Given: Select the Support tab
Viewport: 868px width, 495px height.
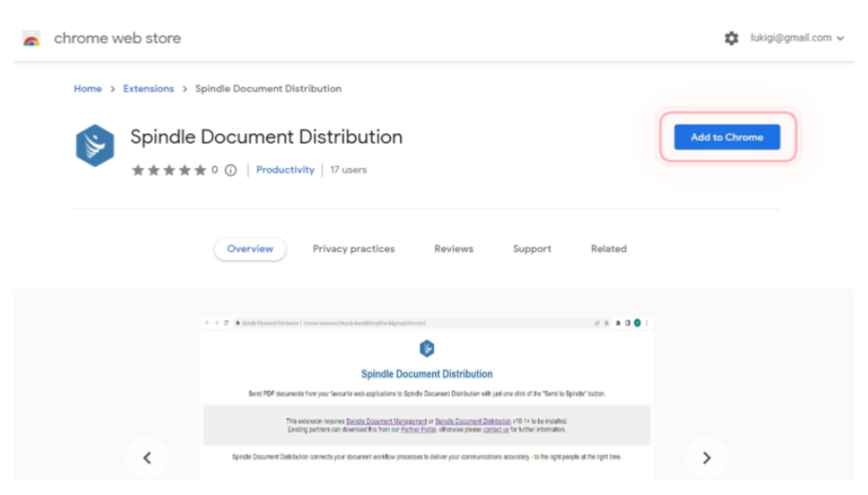Looking at the screenshot, I should (532, 249).
